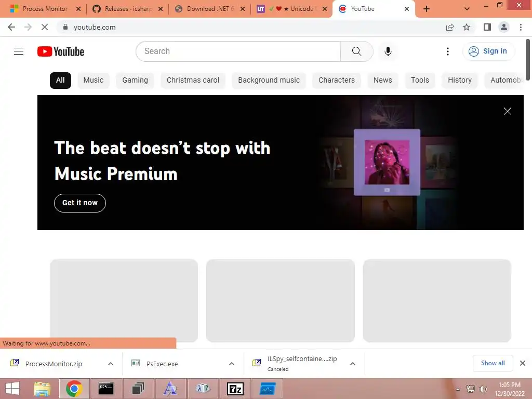Image resolution: width=532 pixels, height=399 pixels.
Task: Open the ProcessMonitor.zip download
Action: pyautogui.click(x=54, y=364)
